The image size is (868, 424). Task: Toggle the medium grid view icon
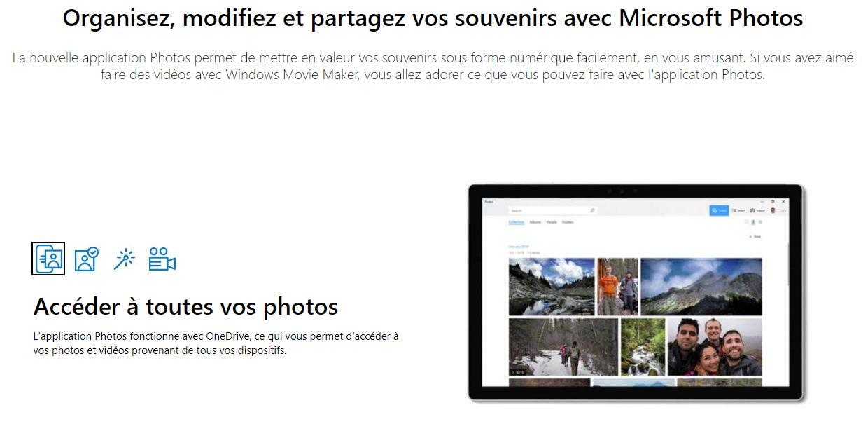(753, 222)
